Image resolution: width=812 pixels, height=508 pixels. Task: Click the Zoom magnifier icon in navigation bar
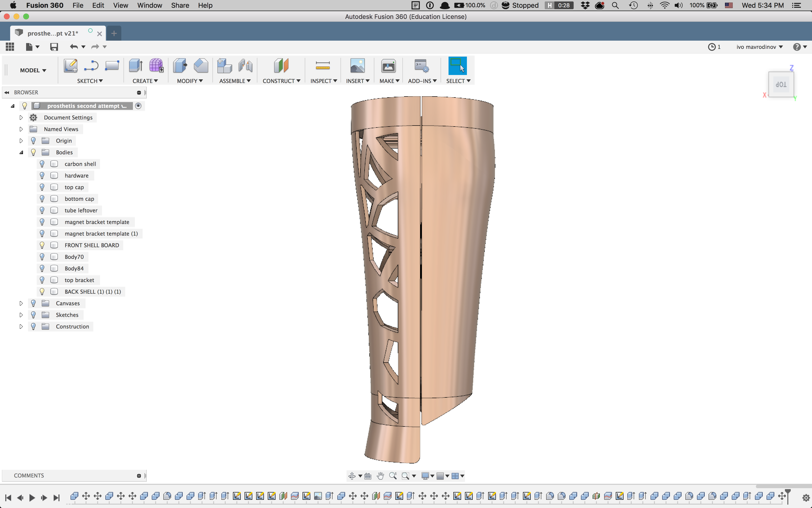click(x=393, y=476)
